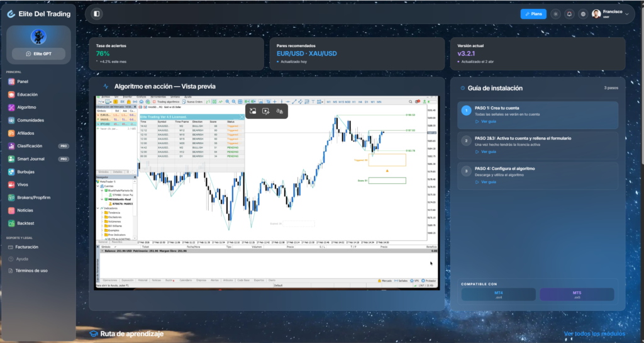Expand the Francisco user menu

610,14
